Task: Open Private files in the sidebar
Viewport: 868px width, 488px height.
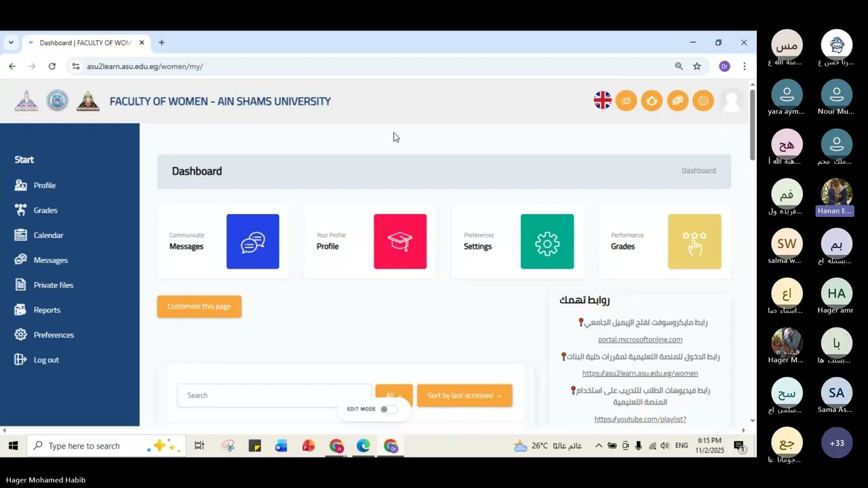Action: click(53, 285)
